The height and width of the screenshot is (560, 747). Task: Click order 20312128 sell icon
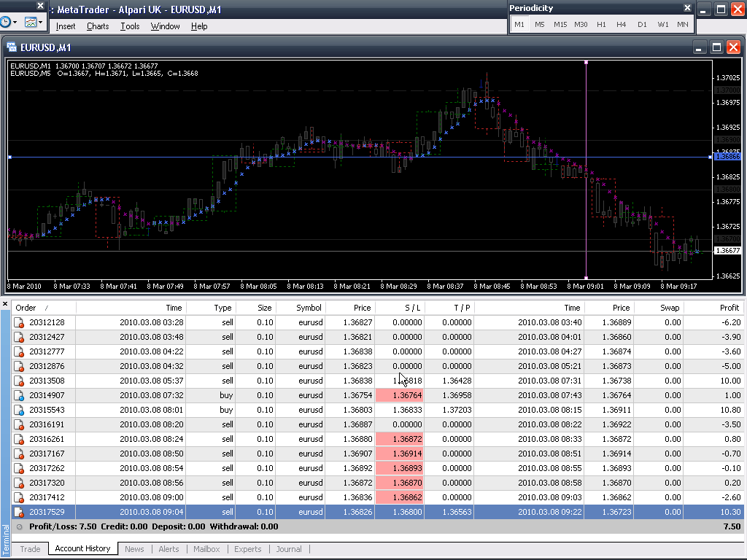pos(19,322)
